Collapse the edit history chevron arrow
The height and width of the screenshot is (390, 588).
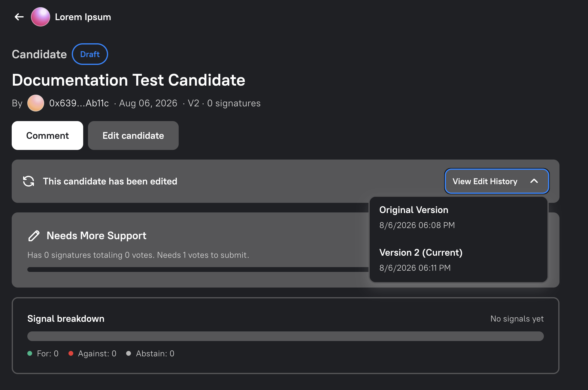click(534, 181)
